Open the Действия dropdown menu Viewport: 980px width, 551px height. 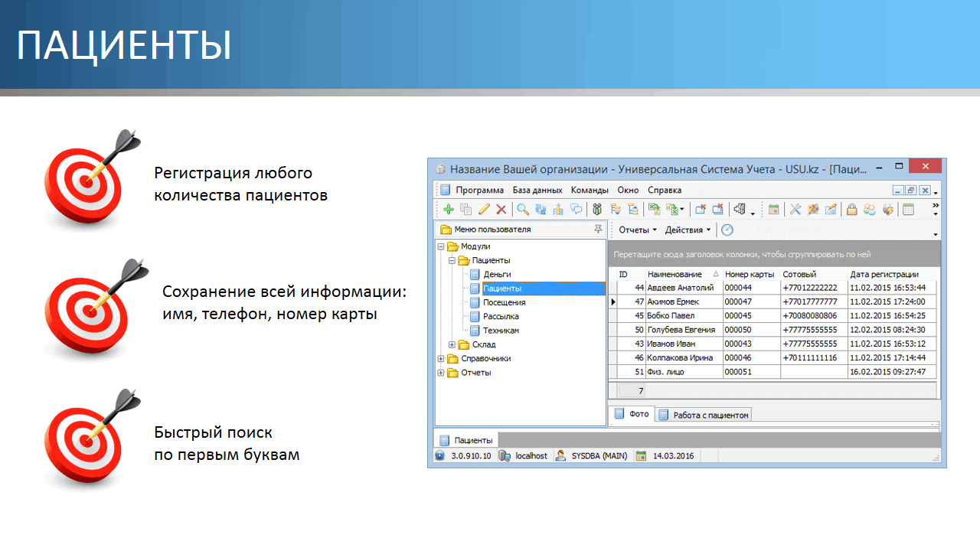688,230
